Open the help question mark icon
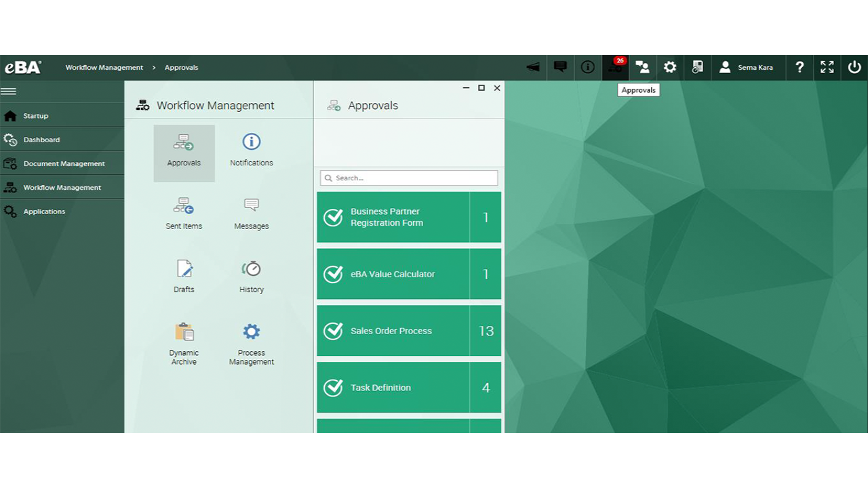 [800, 67]
